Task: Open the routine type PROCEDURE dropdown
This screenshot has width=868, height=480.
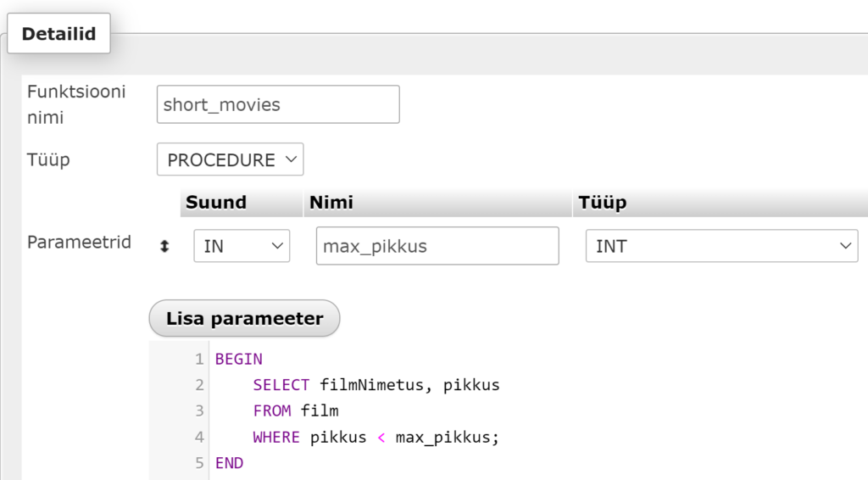Action: 230,159
